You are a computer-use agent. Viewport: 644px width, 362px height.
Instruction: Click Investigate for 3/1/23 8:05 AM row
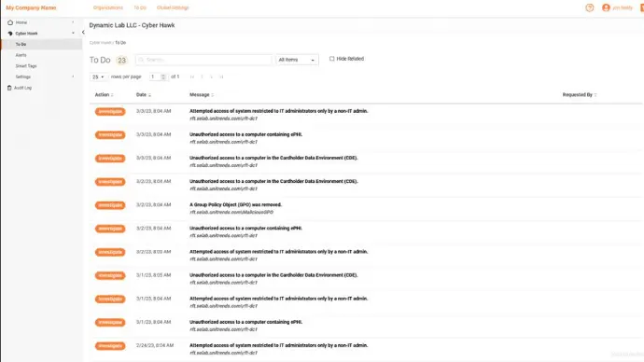click(x=110, y=275)
